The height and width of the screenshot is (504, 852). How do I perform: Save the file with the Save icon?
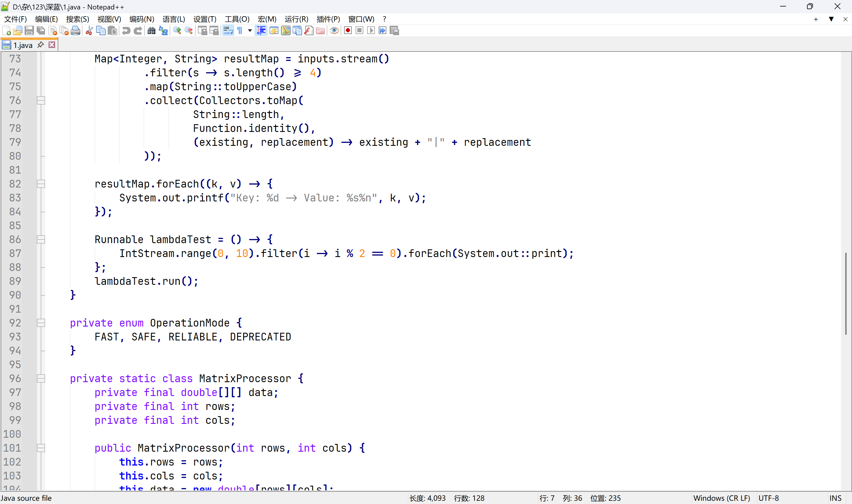(x=29, y=30)
